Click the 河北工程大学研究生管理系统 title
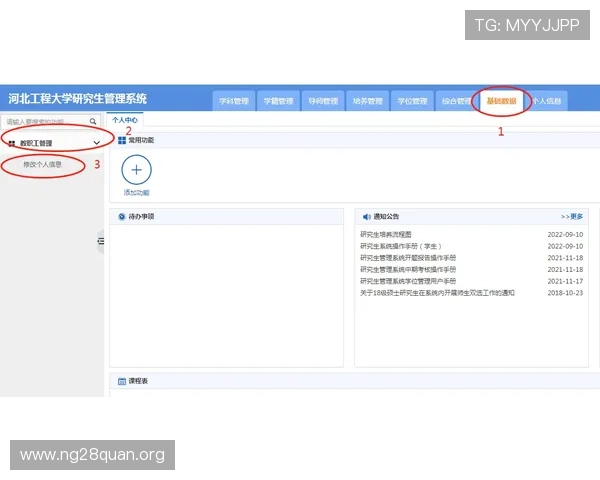Screen dimensions: 600x480 click(x=78, y=98)
